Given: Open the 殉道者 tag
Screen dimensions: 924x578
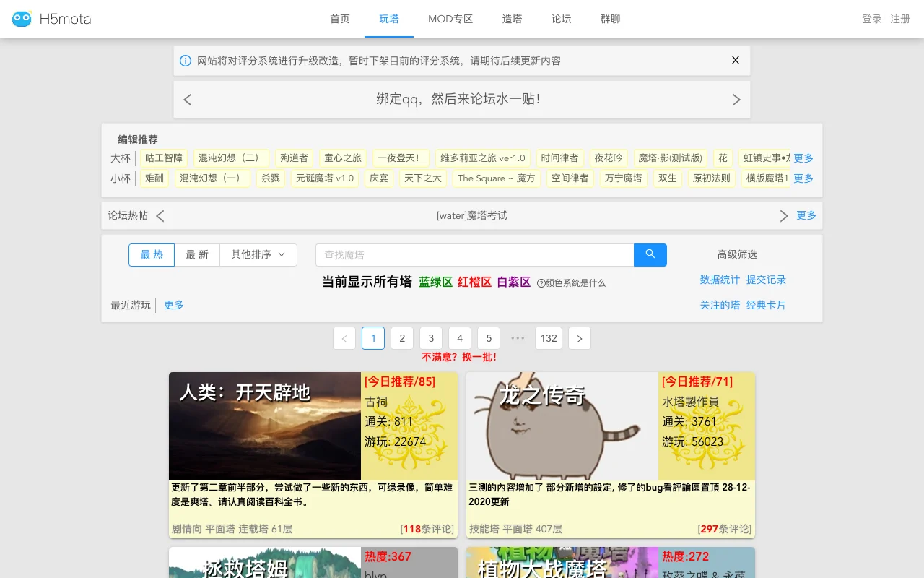Looking at the screenshot, I should (294, 158).
